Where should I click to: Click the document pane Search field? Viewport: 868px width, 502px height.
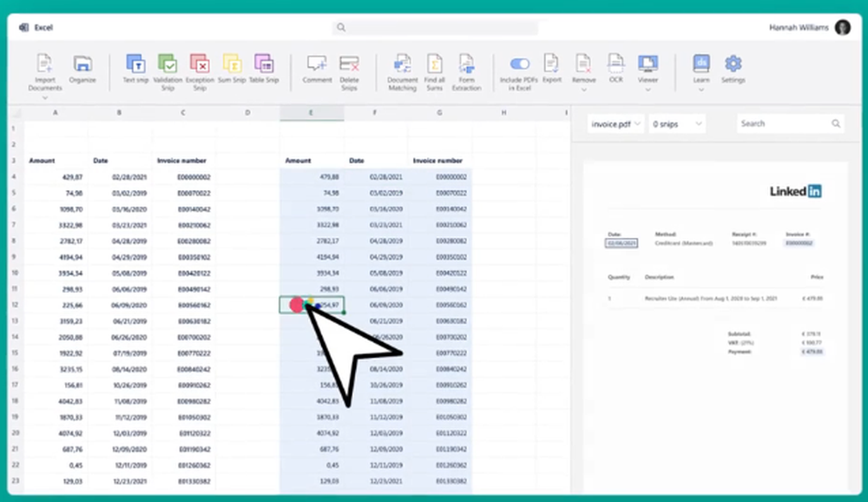pyautogui.click(x=790, y=123)
